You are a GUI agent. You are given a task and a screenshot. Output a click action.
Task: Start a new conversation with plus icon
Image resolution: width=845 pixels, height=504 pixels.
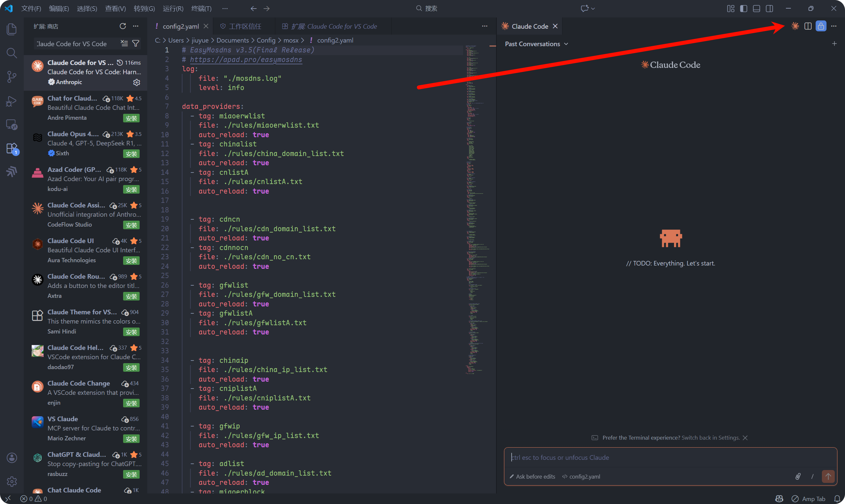coord(834,44)
